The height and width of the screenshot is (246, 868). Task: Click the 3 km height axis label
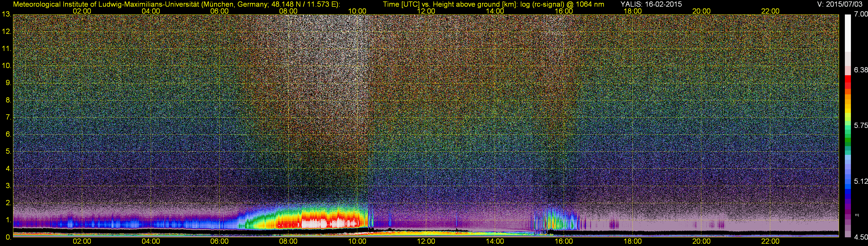coord(8,186)
